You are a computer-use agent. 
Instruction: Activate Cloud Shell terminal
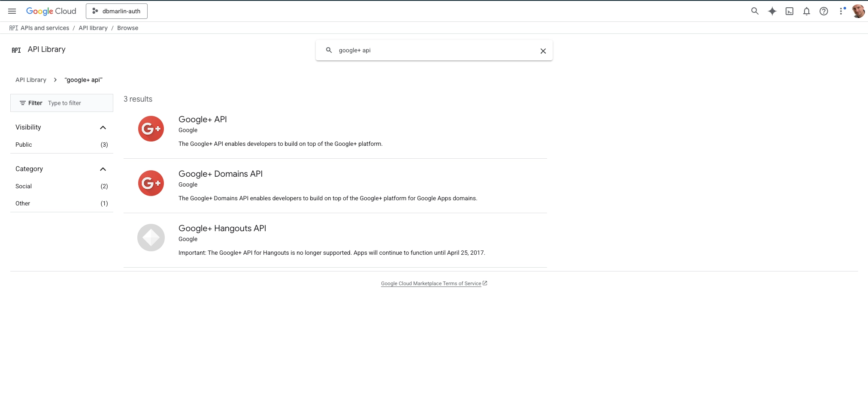tap(789, 11)
